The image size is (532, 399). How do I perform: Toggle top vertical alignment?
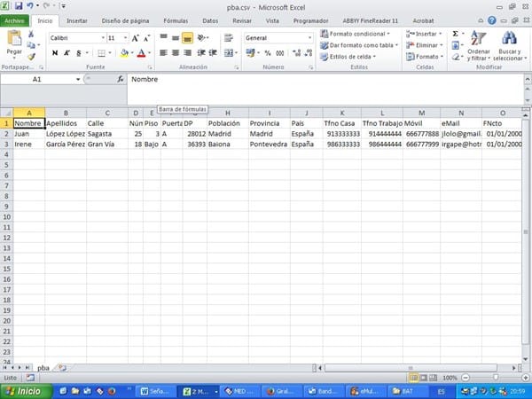pos(163,38)
